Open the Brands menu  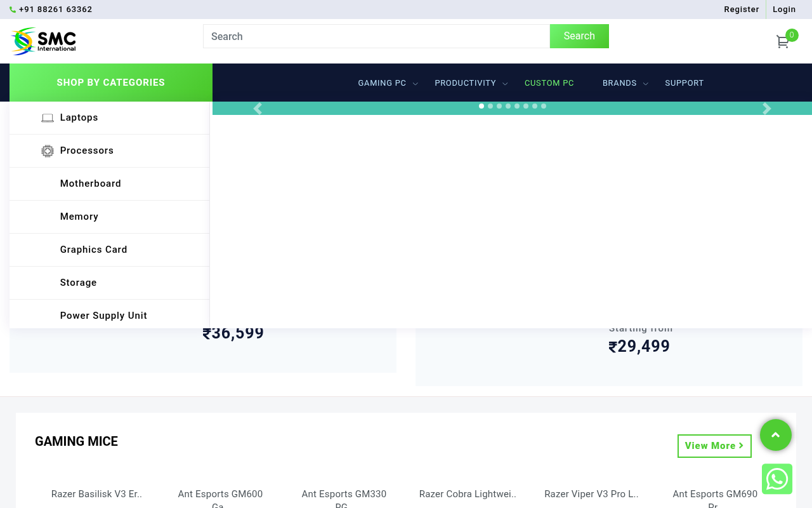[620, 83]
